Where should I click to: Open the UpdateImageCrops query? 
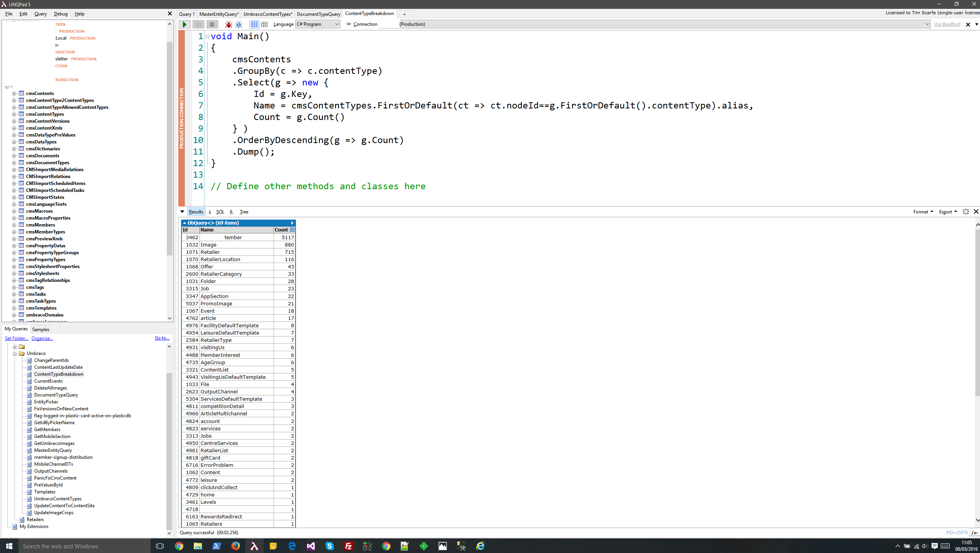pos(54,513)
